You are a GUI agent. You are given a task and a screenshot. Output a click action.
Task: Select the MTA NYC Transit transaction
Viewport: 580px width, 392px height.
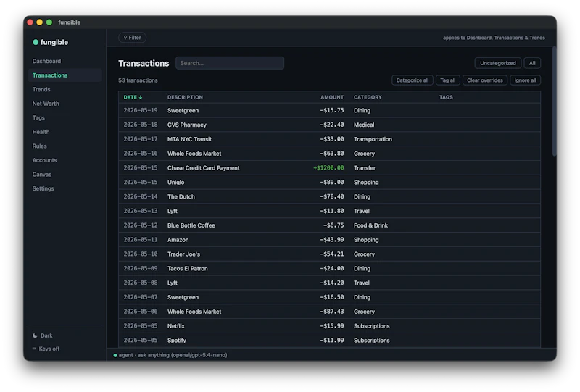pyautogui.click(x=329, y=139)
